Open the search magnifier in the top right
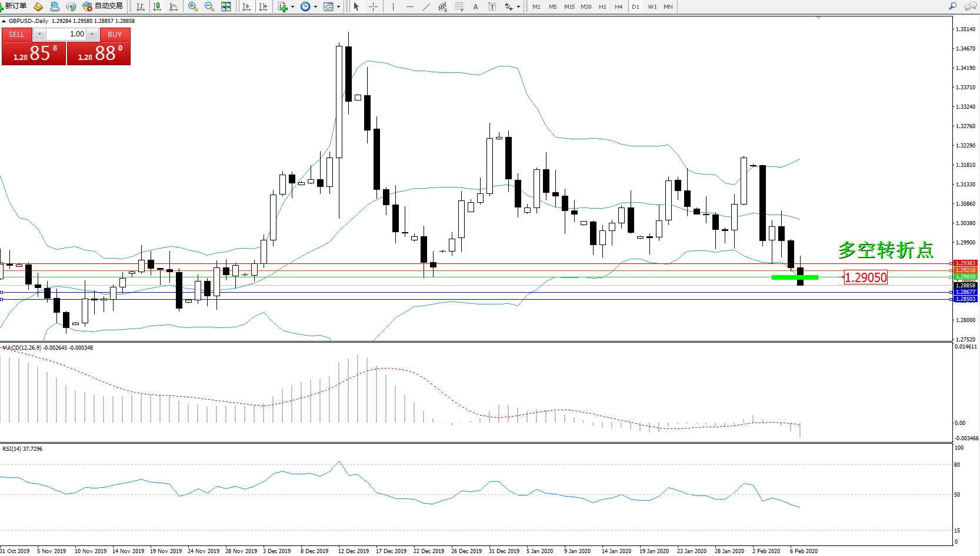The width and height of the screenshot is (980, 556). pyautogui.click(x=952, y=6)
